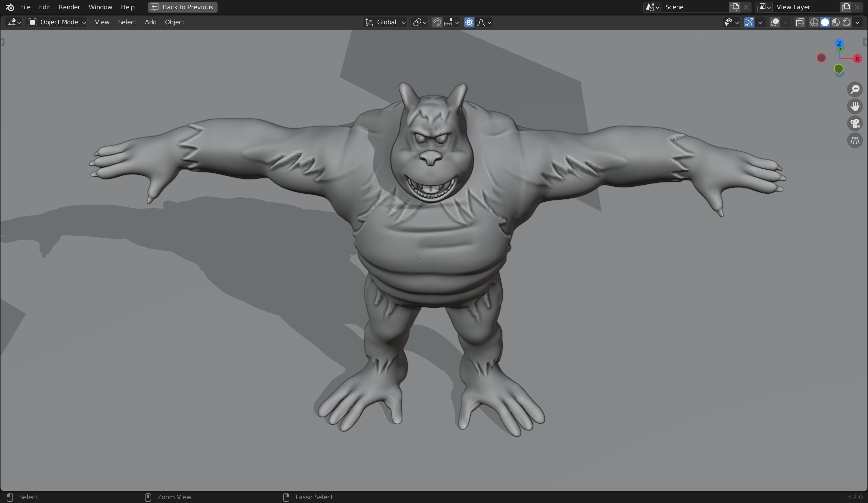Toggle Show Overlays button

point(775,22)
